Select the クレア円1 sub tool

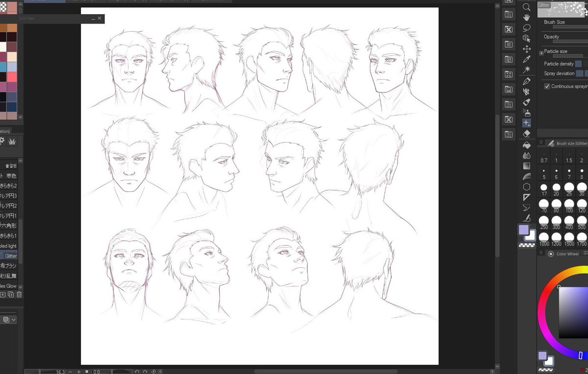(9, 215)
